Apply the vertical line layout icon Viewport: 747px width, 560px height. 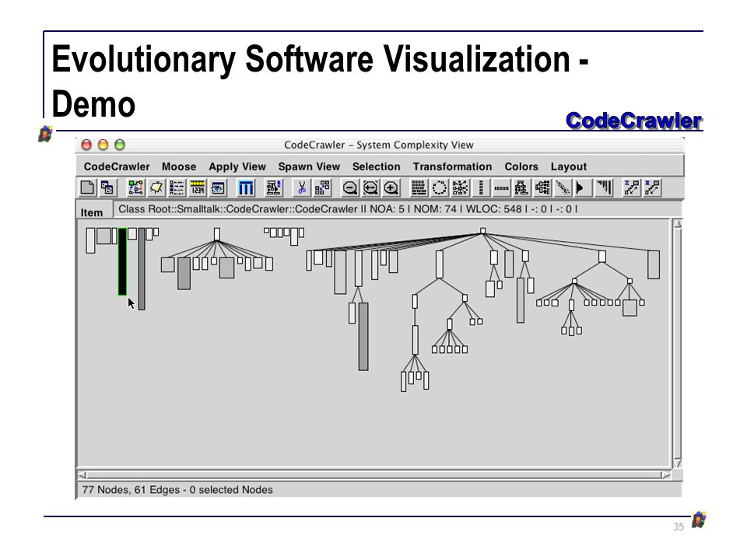click(x=481, y=187)
